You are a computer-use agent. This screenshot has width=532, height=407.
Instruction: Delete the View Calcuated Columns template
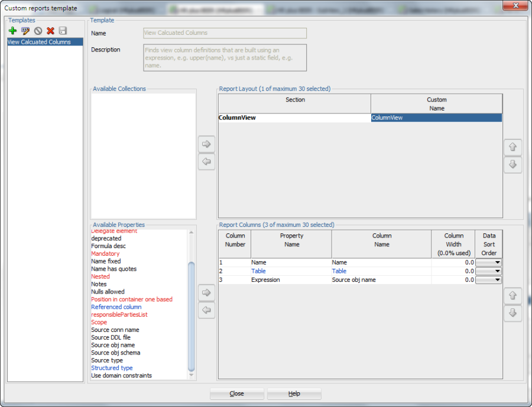[x=50, y=30]
